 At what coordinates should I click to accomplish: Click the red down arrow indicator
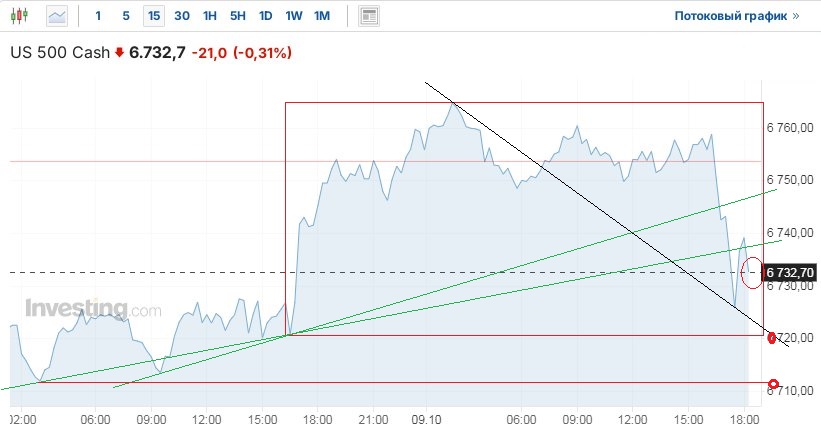[x=119, y=52]
